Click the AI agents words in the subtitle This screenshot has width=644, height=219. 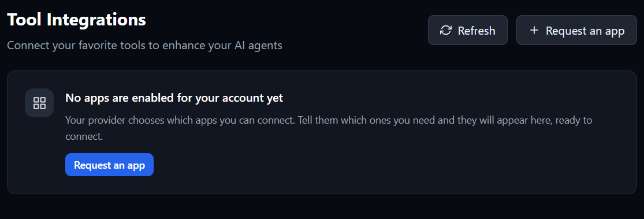[264, 45]
